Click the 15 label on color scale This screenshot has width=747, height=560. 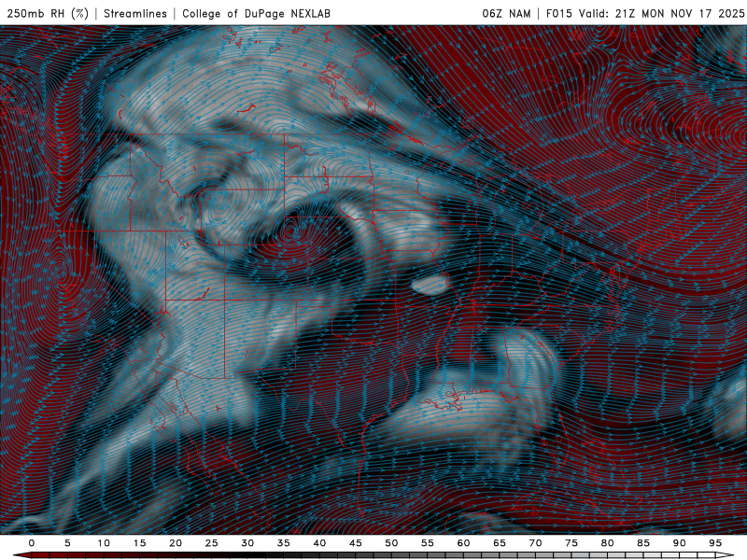[x=139, y=543]
